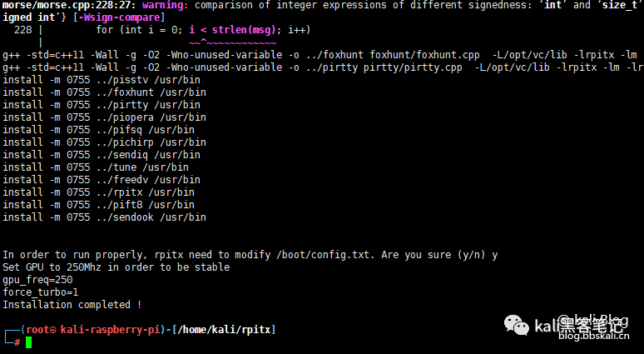This screenshot has height=354, width=644.
Task: Click the install ../sendook line
Action: 104,217
